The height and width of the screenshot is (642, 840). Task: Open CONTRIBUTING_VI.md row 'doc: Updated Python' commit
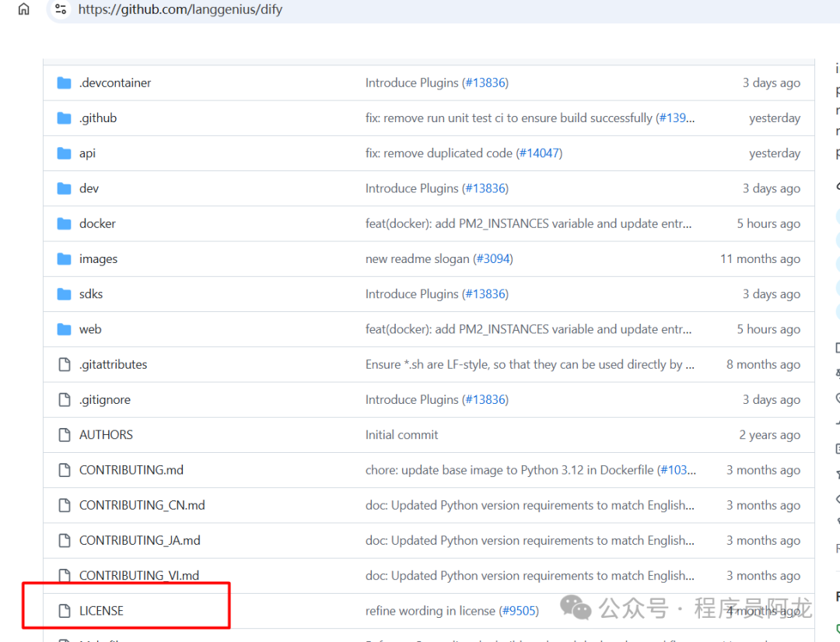[530, 576]
